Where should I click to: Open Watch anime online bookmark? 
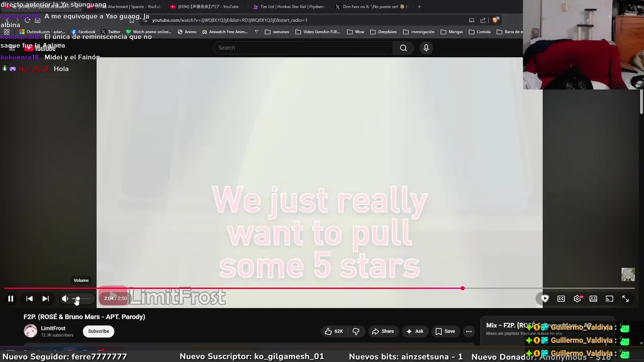tap(148, 32)
